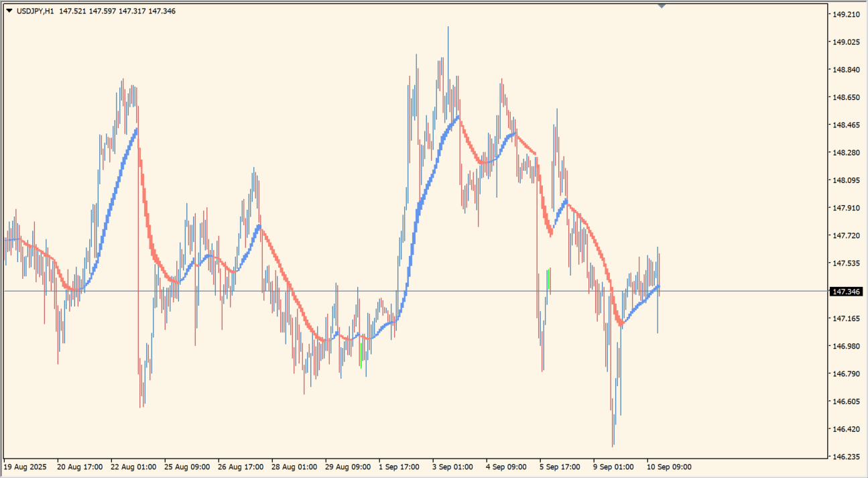
Task: Click the chart shift triangle marker at top
Action: [x=662, y=6]
